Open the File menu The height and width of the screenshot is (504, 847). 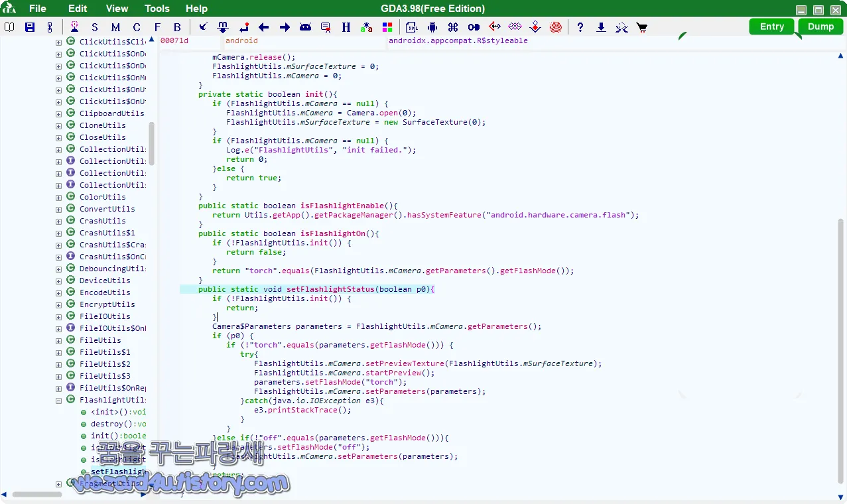pyautogui.click(x=38, y=9)
